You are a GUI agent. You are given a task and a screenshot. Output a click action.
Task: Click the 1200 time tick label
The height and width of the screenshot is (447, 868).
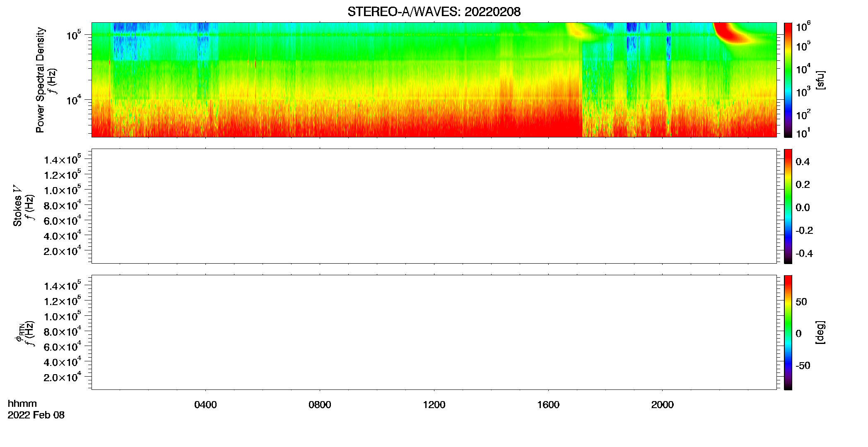(x=434, y=405)
